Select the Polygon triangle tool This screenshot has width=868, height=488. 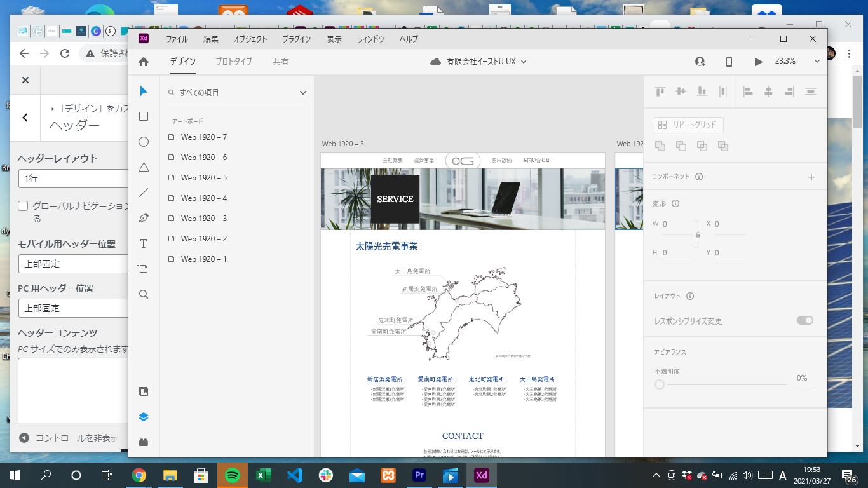coord(144,167)
